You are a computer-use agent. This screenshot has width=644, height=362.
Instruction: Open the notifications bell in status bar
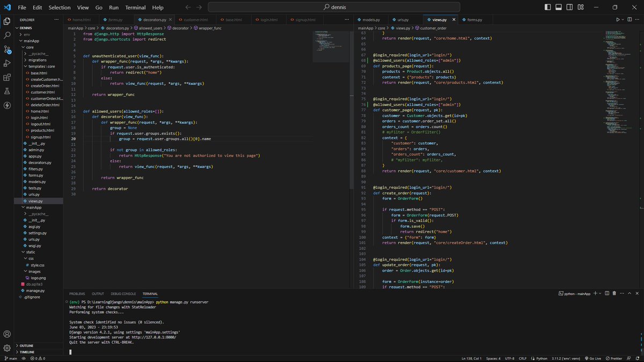(639, 358)
